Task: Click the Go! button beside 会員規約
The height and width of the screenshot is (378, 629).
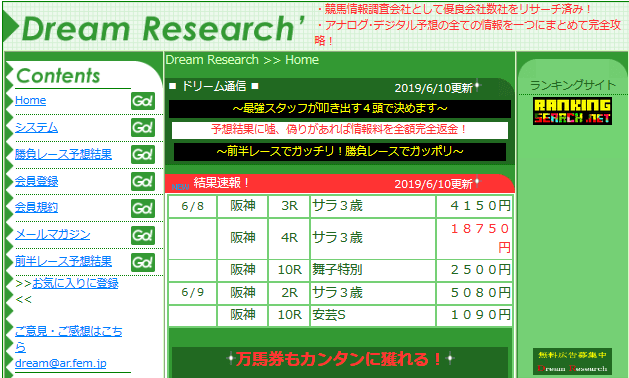Action: [x=143, y=208]
